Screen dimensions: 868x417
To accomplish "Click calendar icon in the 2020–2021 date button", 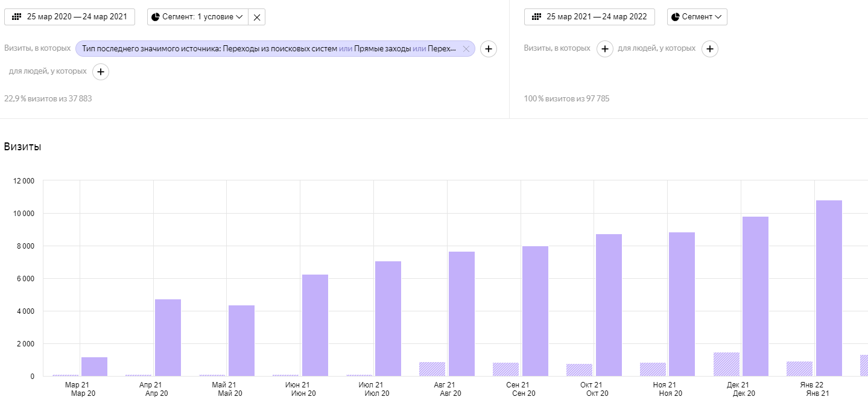I will [x=17, y=17].
